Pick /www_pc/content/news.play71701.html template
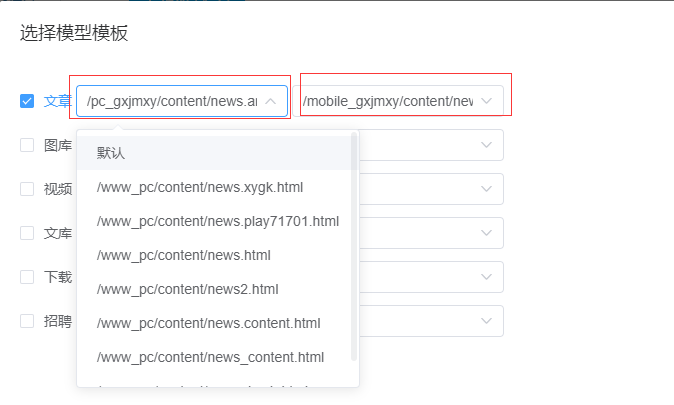Screen dimensions: 674x405 (x=218, y=221)
